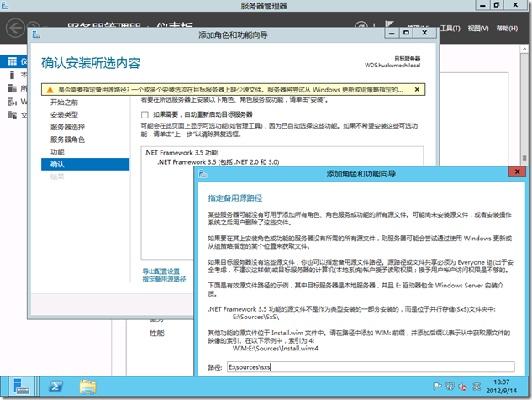Image resolution: width=532 pixels, height=400 pixels.
Task: Select the File and Storage Services sidebar icon
Action: click(13, 115)
